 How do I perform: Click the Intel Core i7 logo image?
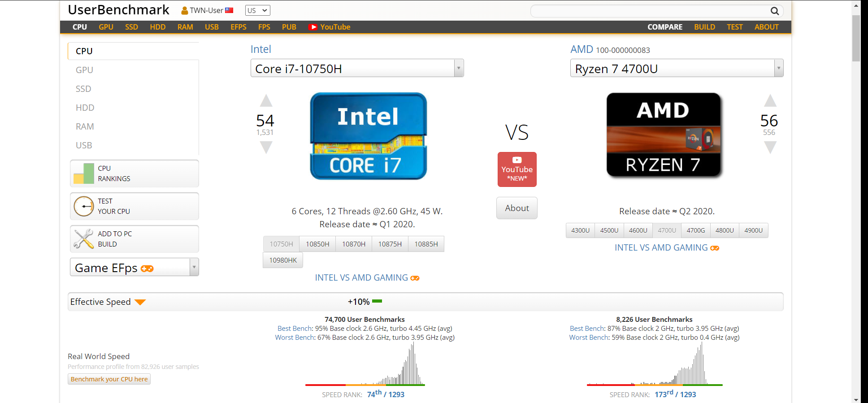point(368,136)
